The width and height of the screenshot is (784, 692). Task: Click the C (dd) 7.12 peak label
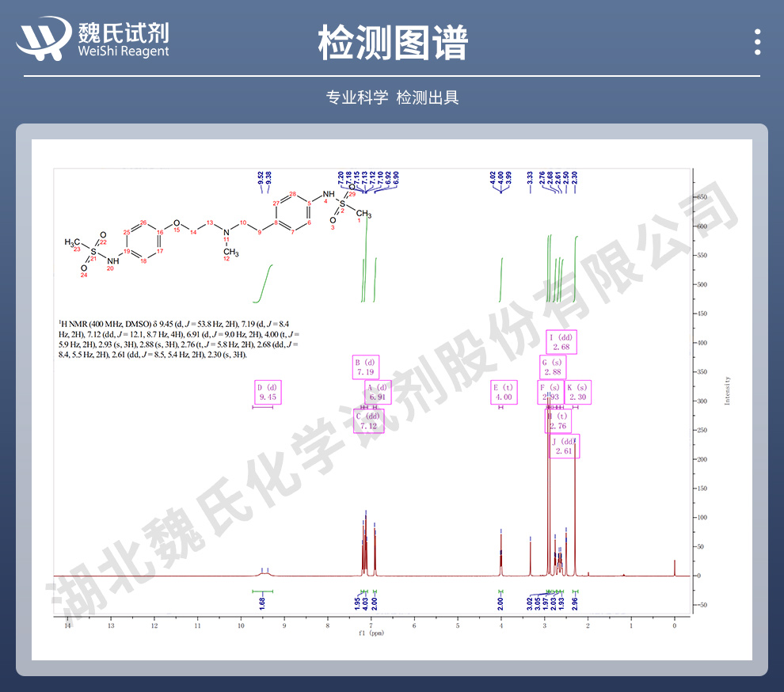click(368, 421)
